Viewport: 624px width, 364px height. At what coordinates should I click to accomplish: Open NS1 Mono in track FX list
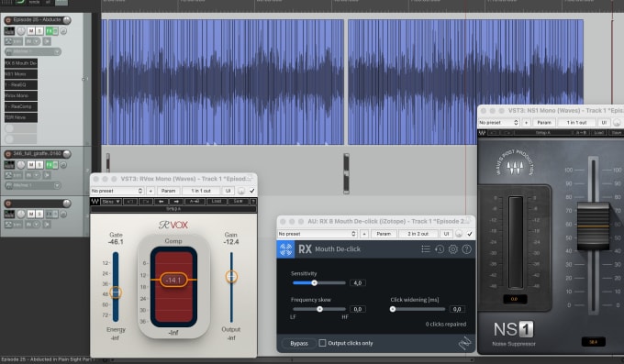[x=21, y=74]
